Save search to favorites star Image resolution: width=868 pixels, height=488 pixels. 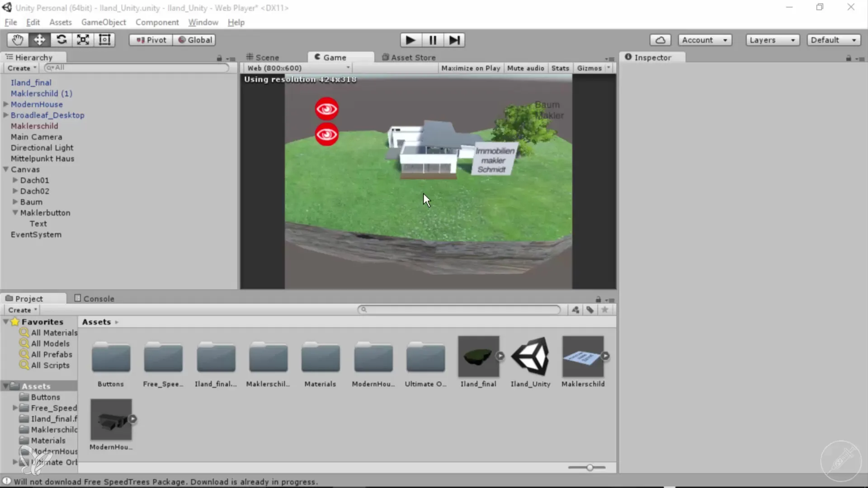pyautogui.click(x=604, y=310)
